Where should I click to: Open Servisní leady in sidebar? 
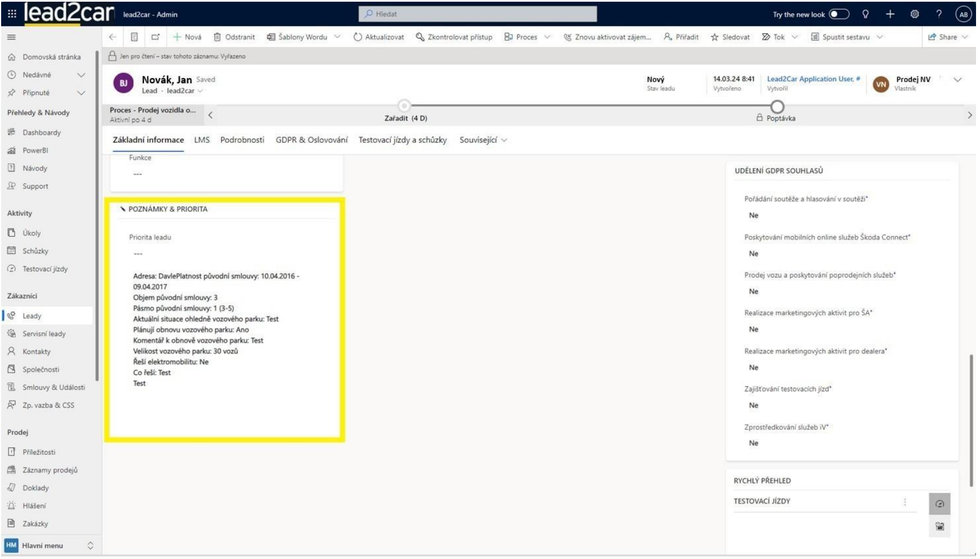[44, 334]
